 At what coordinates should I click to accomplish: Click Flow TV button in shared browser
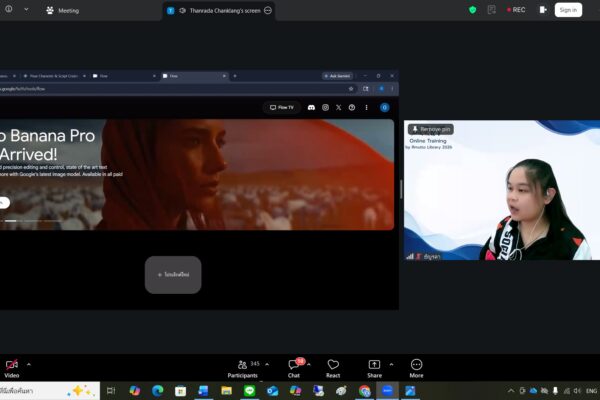coord(282,108)
